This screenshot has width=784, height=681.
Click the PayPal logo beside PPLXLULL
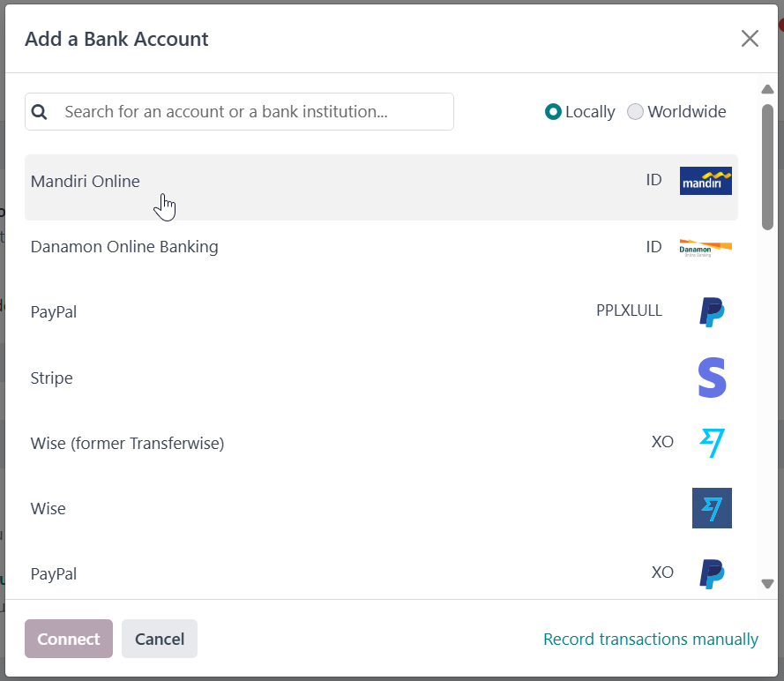(712, 312)
